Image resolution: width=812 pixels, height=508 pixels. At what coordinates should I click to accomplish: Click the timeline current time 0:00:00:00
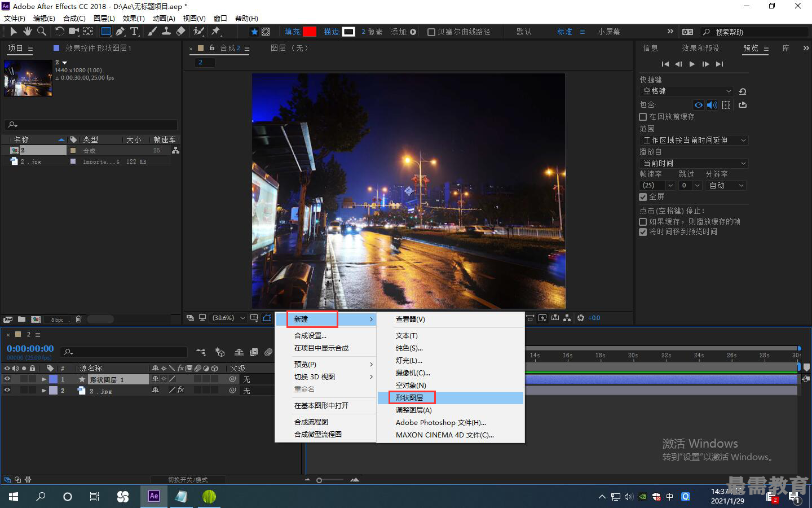click(x=30, y=349)
